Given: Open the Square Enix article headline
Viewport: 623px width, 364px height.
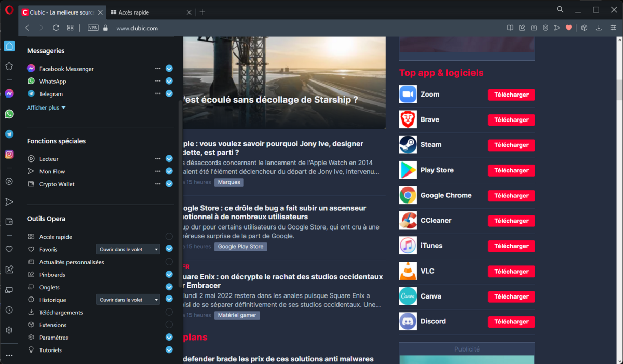Looking at the screenshot, I should 283,281.
